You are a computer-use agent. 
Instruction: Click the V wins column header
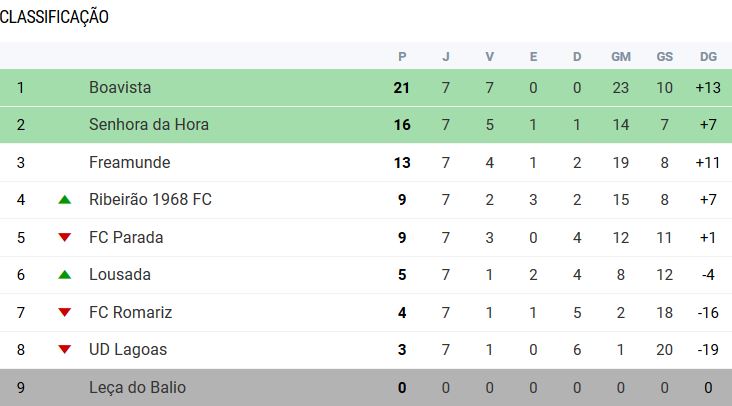[x=489, y=57]
